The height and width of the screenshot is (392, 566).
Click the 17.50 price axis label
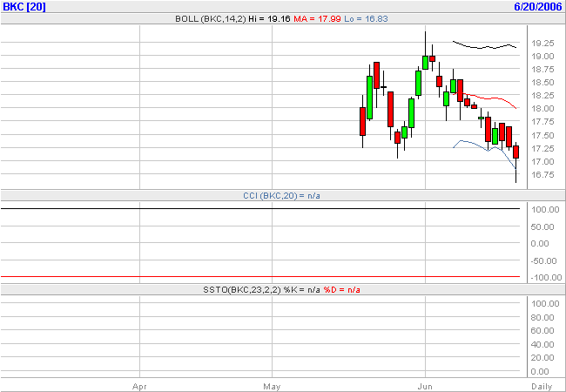[x=542, y=135]
